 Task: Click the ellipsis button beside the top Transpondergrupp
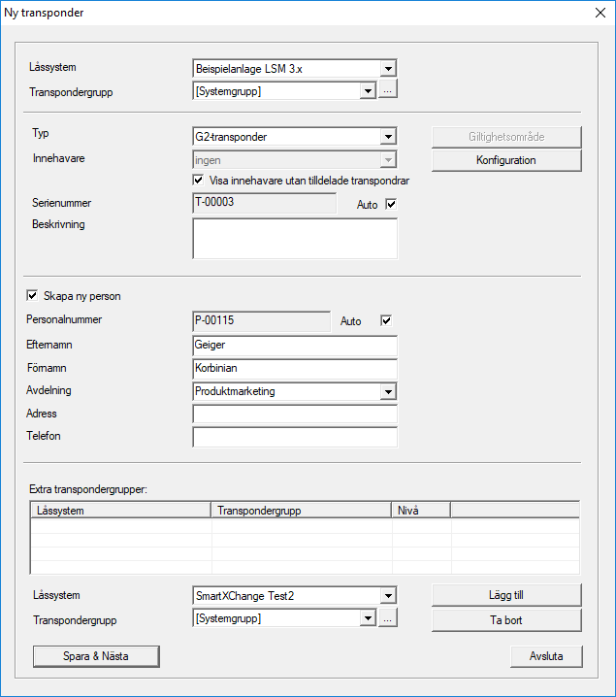[x=388, y=91]
